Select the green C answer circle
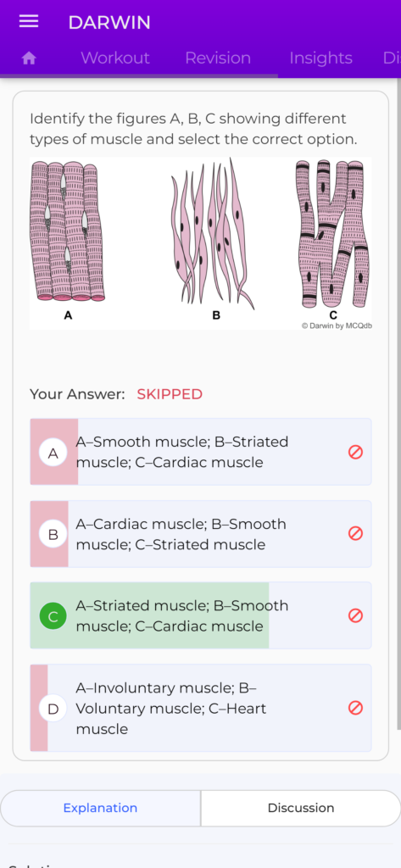This screenshot has width=401, height=868. coord(53,616)
